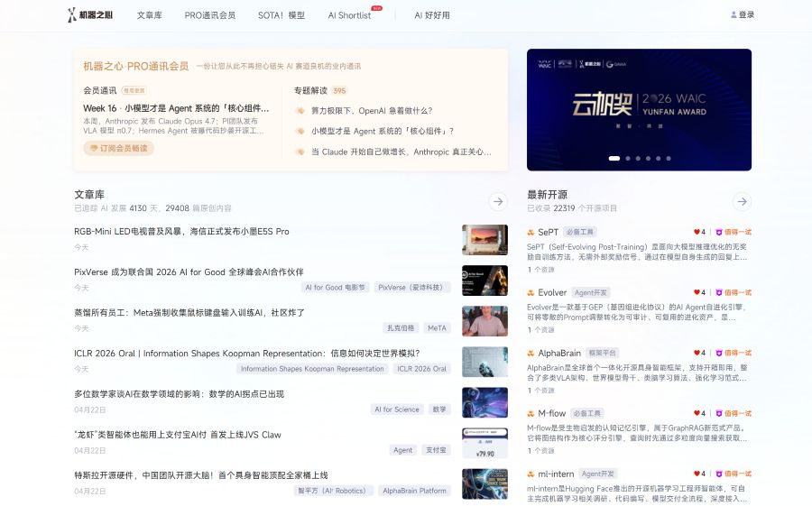Open the ml-intern open-source project

[556, 474]
